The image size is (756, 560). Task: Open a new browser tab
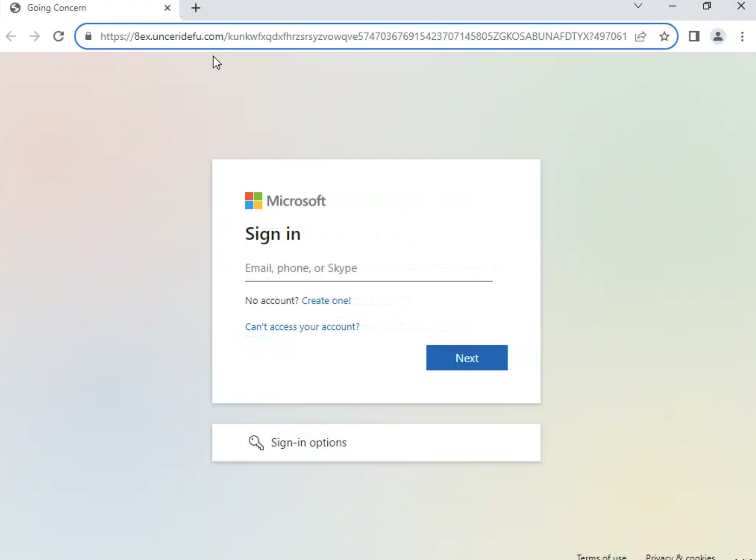pos(195,8)
